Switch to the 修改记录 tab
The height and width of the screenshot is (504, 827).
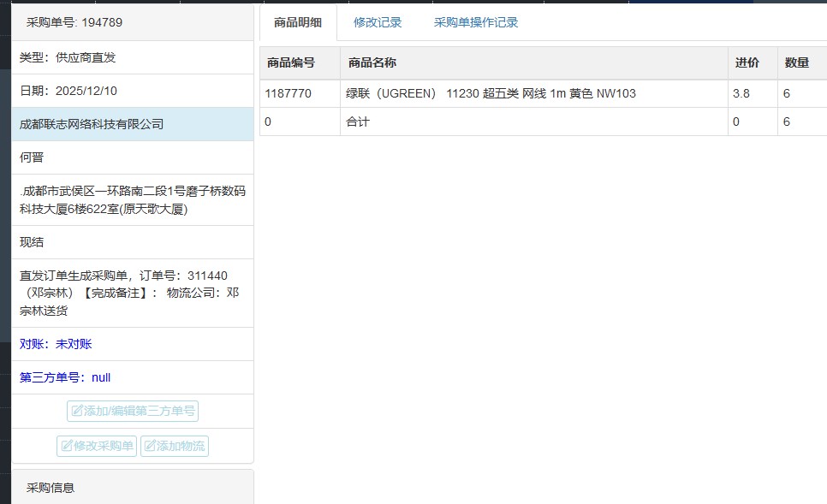[x=378, y=23]
